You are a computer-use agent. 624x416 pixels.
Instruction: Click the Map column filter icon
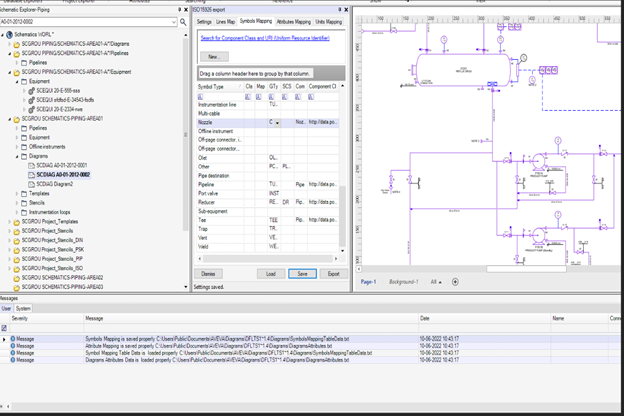259,97
